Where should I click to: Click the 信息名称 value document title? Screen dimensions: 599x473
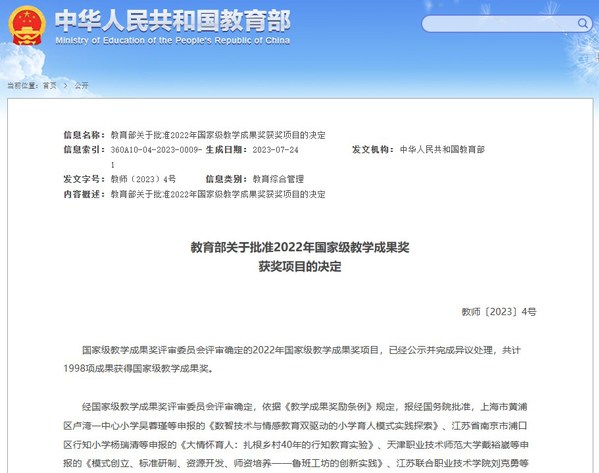[218, 135]
